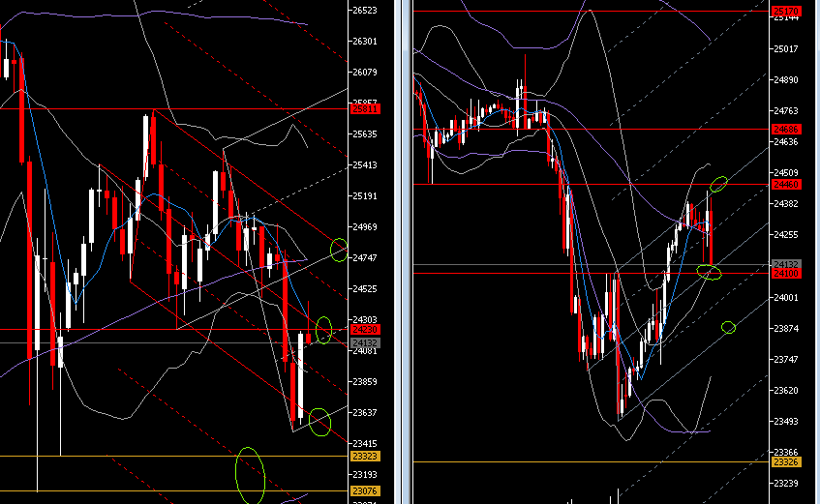Select the orange 23323 level label, left chart
This screenshot has height=504, width=820.
pos(366,457)
